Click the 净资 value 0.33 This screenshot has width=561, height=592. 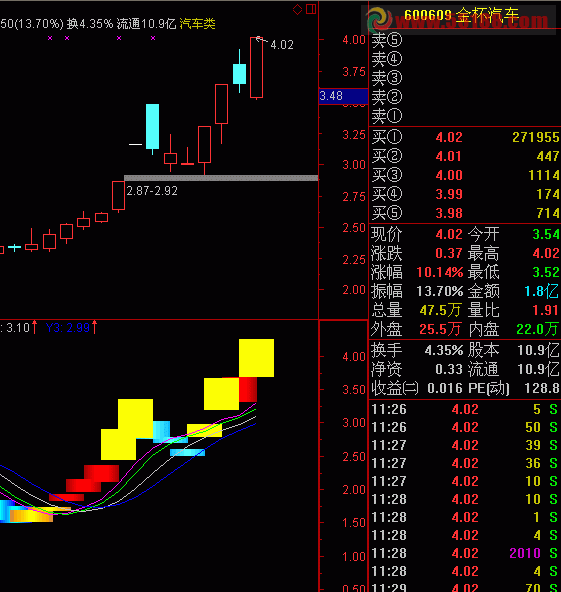(x=449, y=369)
